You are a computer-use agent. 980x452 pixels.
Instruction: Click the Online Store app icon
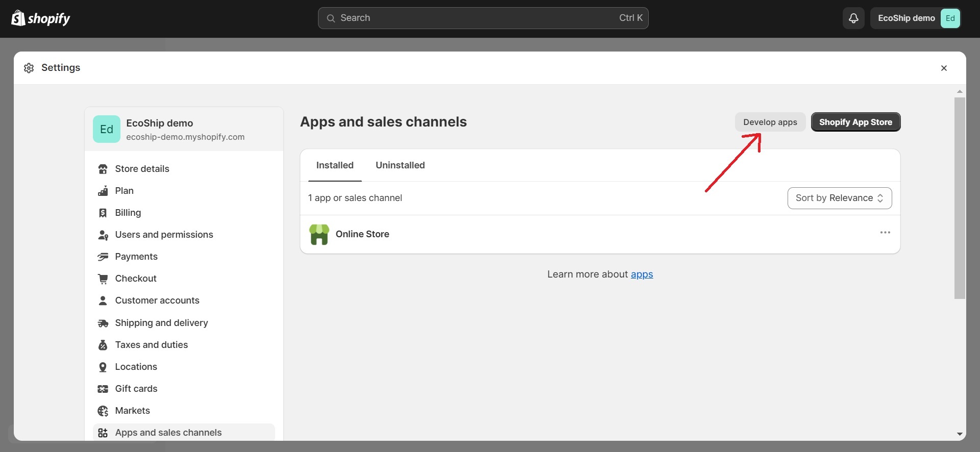click(x=319, y=234)
